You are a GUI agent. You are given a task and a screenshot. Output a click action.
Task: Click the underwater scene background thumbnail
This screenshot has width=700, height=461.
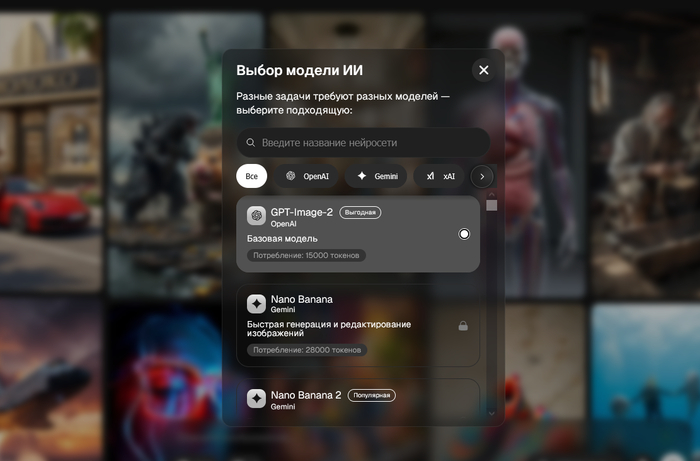(x=646, y=382)
